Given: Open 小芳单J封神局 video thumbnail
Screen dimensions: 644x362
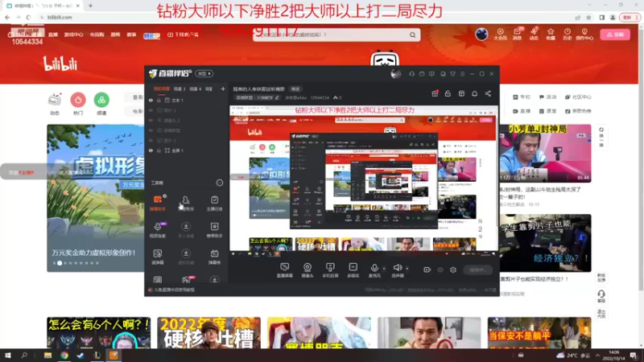Looking at the screenshot, I should (545, 154).
